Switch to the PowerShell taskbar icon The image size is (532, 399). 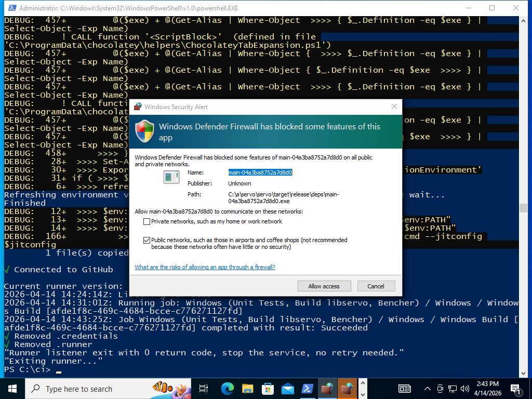[308, 389]
